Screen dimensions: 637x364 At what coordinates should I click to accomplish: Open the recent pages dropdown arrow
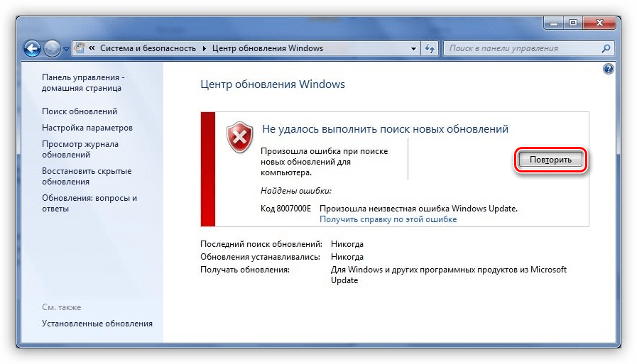click(66, 49)
